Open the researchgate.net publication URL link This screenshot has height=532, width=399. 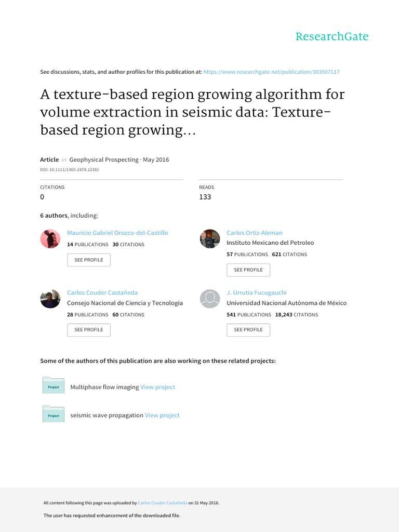[271, 72]
